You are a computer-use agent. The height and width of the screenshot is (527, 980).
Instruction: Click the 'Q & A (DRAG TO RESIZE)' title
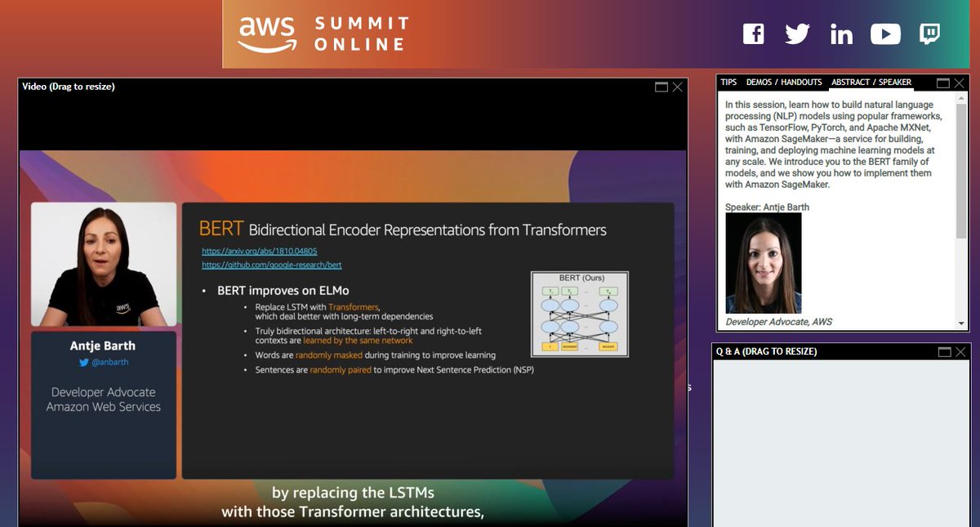(x=766, y=352)
